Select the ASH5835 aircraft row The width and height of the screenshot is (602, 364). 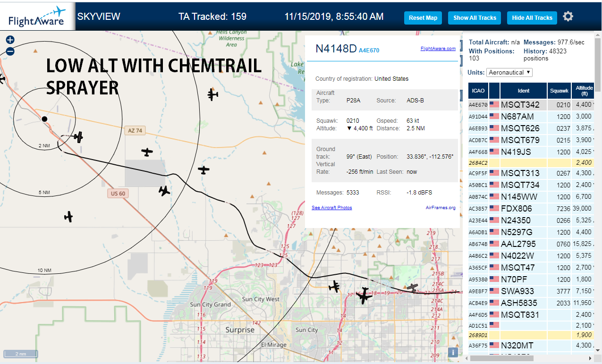[531, 303]
